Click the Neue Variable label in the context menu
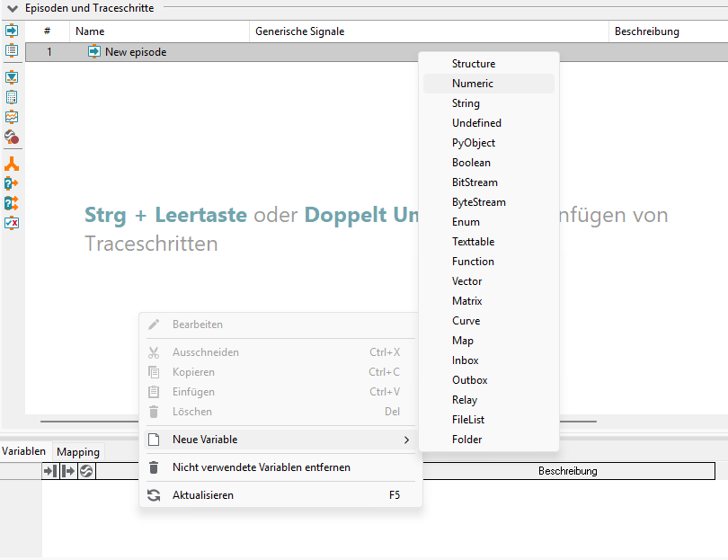728x560 pixels. (205, 440)
